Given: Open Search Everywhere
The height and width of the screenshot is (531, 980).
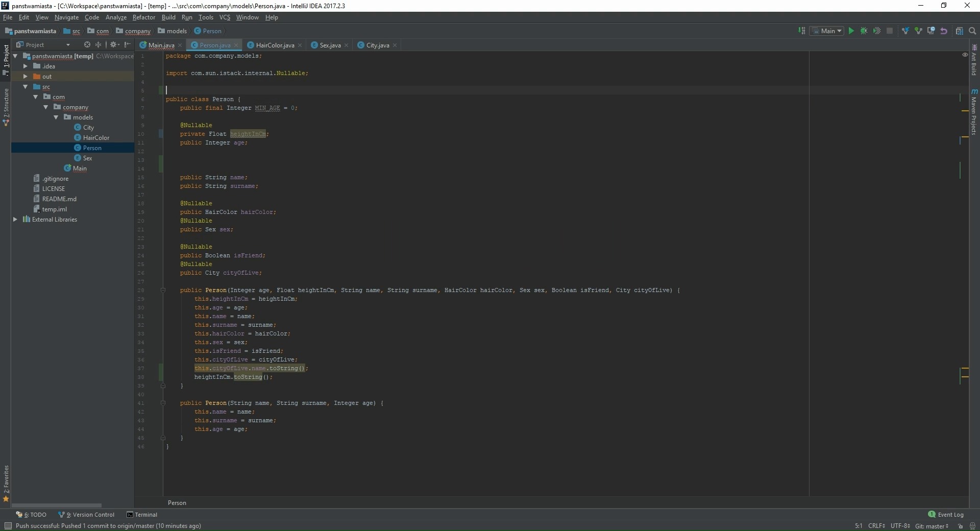Looking at the screenshot, I should (973, 31).
